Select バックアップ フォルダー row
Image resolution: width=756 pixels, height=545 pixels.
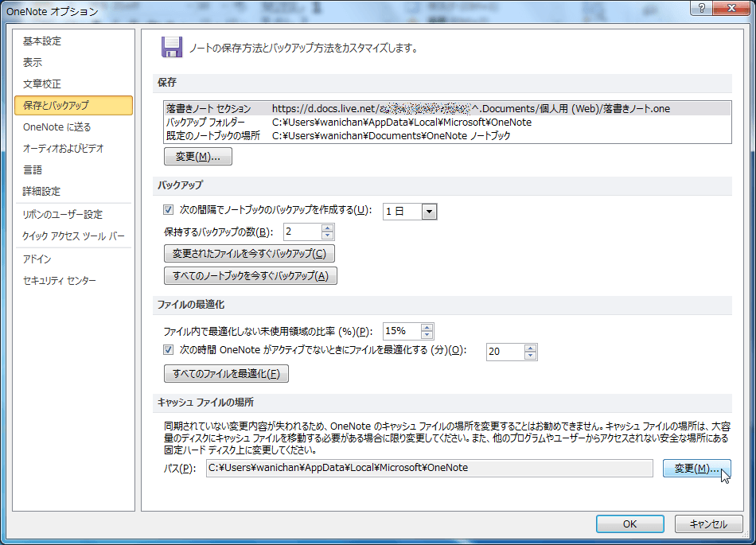[447, 122]
